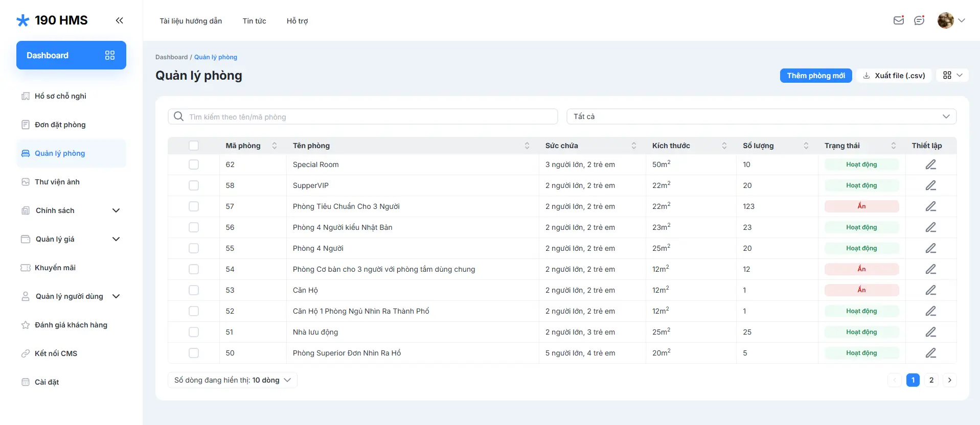Change rows displayed per page dropdown
The image size is (980, 425).
point(233,380)
